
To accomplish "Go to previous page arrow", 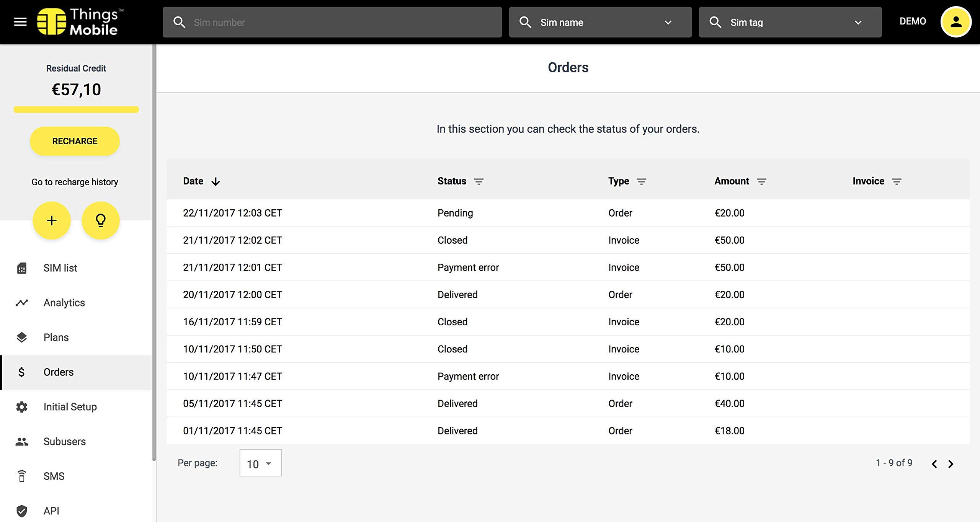I will [934, 464].
